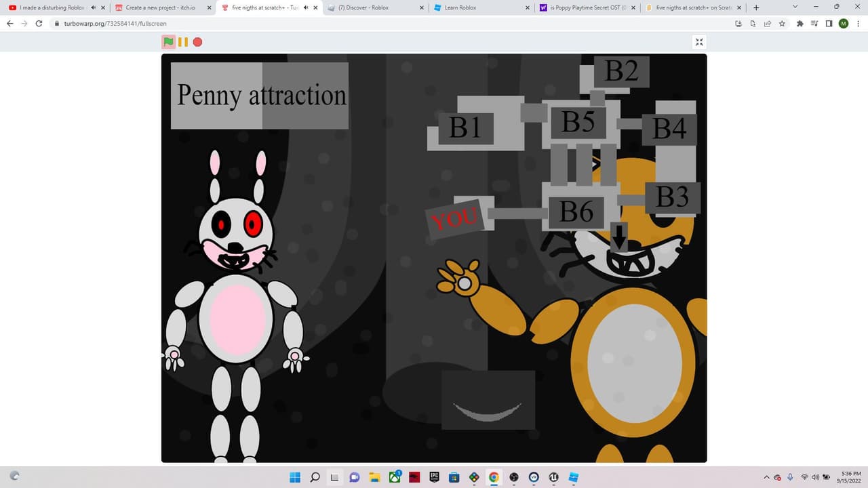Open Microsoft Store from the taskbar
Image resolution: width=868 pixels, height=488 pixels.
coord(454,477)
